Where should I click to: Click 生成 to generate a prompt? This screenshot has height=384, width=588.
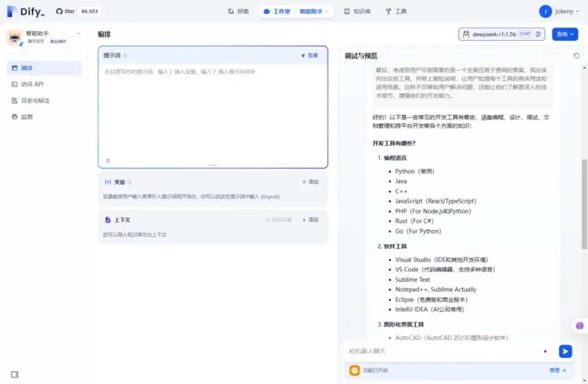pyautogui.click(x=309, y=56)
